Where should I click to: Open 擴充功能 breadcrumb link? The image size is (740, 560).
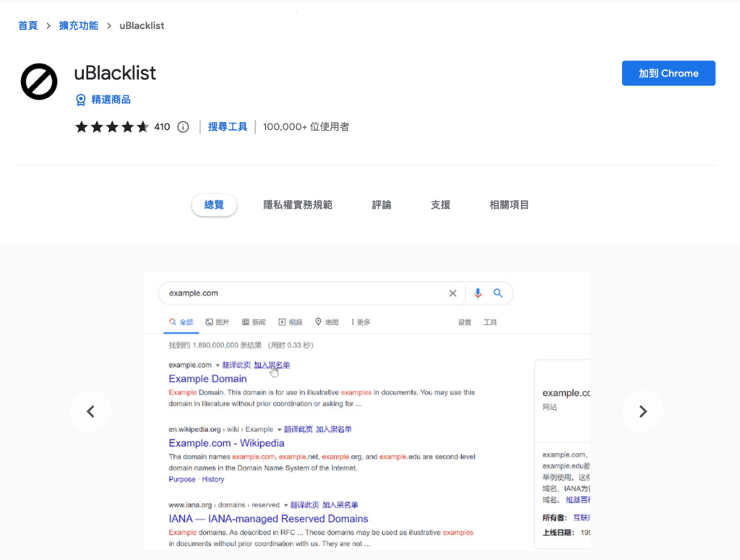pos(78,25)
